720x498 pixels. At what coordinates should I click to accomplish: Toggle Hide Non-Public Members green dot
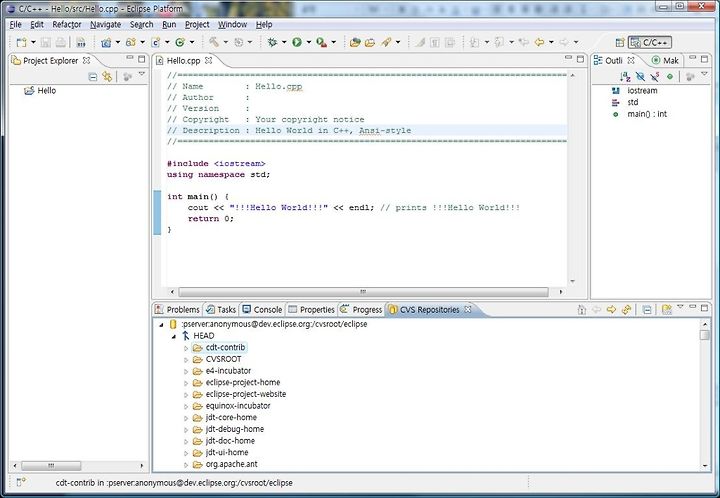point(670,77)
